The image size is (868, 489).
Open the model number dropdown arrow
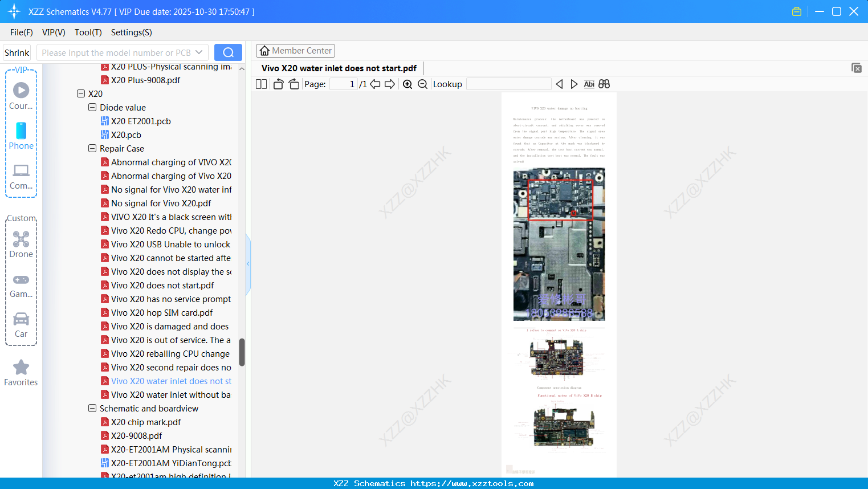pyautogui.click(x=199, y=52)
